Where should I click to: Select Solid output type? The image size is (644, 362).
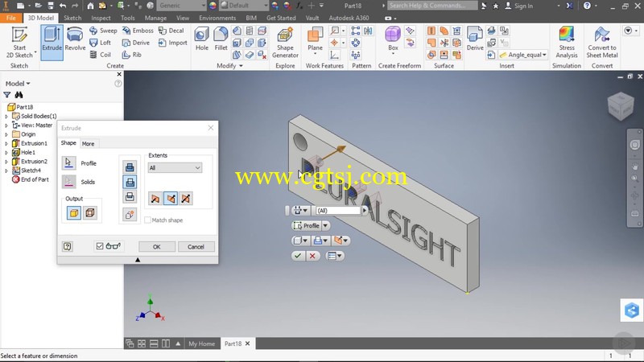click(74, 212)
